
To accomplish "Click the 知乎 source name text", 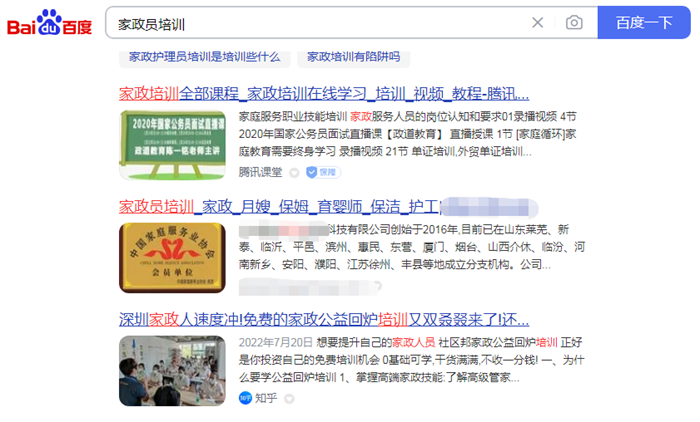I will tap(266, 398).
